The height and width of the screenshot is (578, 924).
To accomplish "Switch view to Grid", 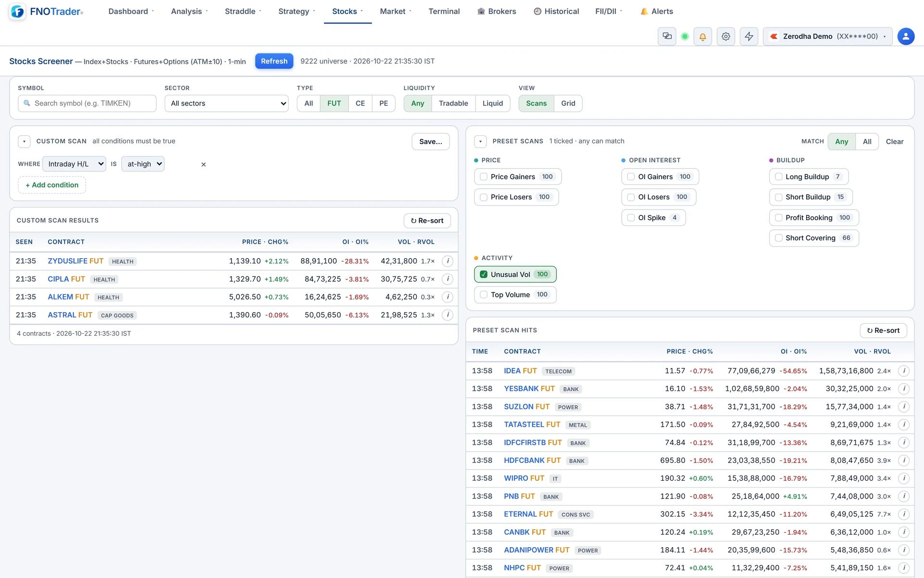I will pyautogui.click(x=568, y=104).
